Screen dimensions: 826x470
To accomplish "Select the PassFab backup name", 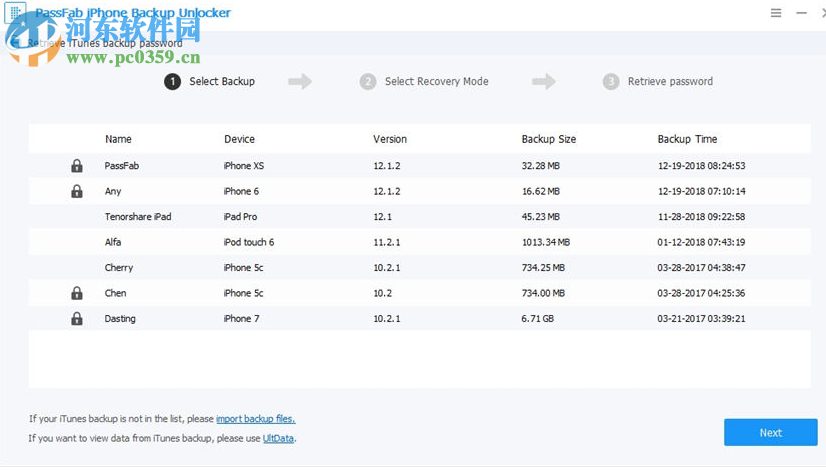I will (122, 166).
